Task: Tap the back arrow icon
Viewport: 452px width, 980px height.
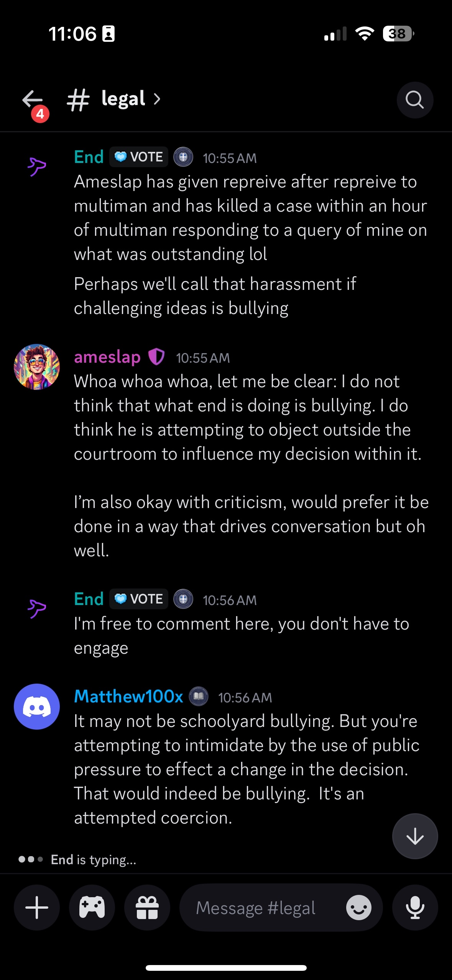Action: pos(33,100)
